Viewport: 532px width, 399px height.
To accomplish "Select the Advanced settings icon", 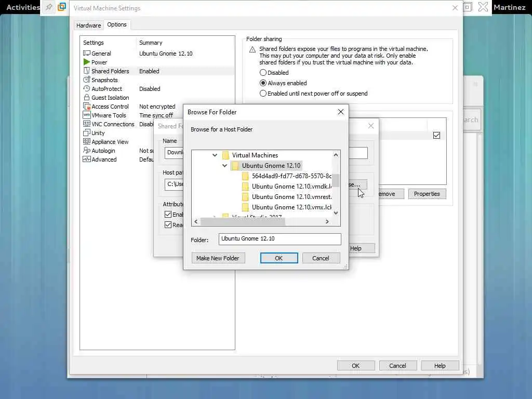I will (x=87, y=159).
